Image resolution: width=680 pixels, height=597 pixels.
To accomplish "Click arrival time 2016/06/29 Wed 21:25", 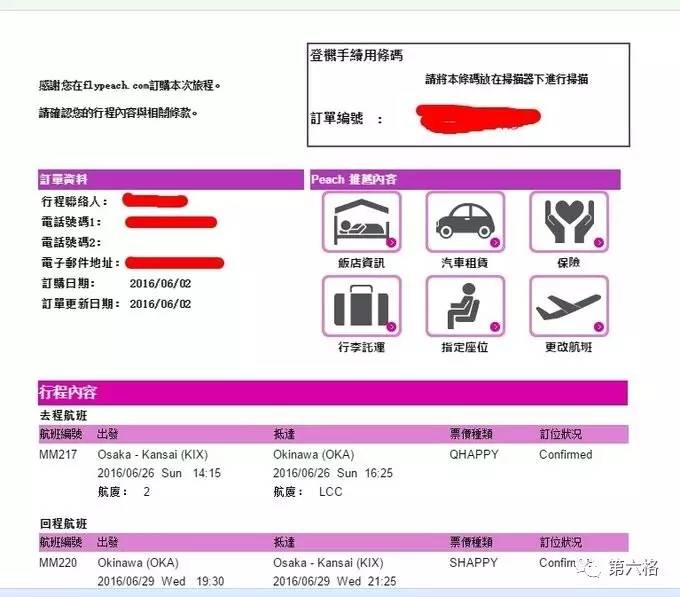I will click(x=335, y=581).
